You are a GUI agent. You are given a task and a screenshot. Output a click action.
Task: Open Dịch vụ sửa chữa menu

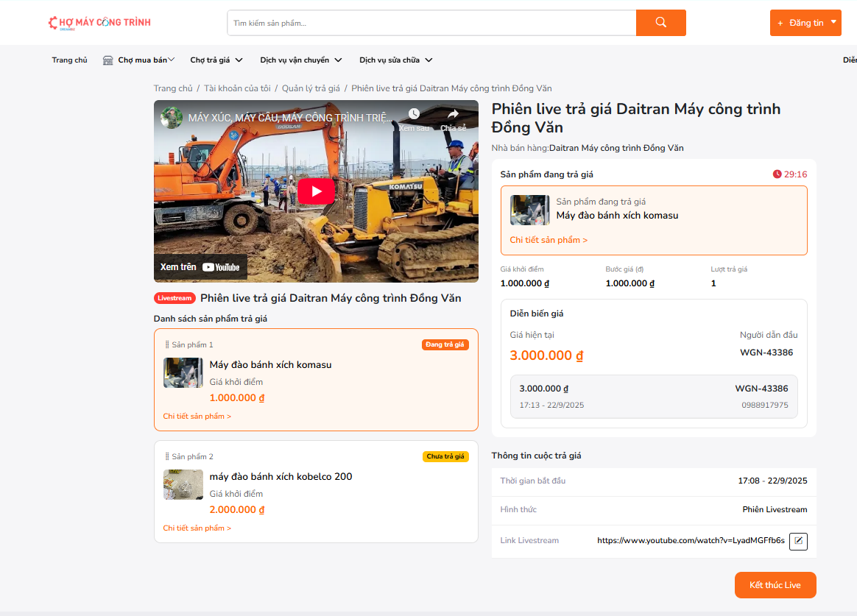(x=395, y=60)
